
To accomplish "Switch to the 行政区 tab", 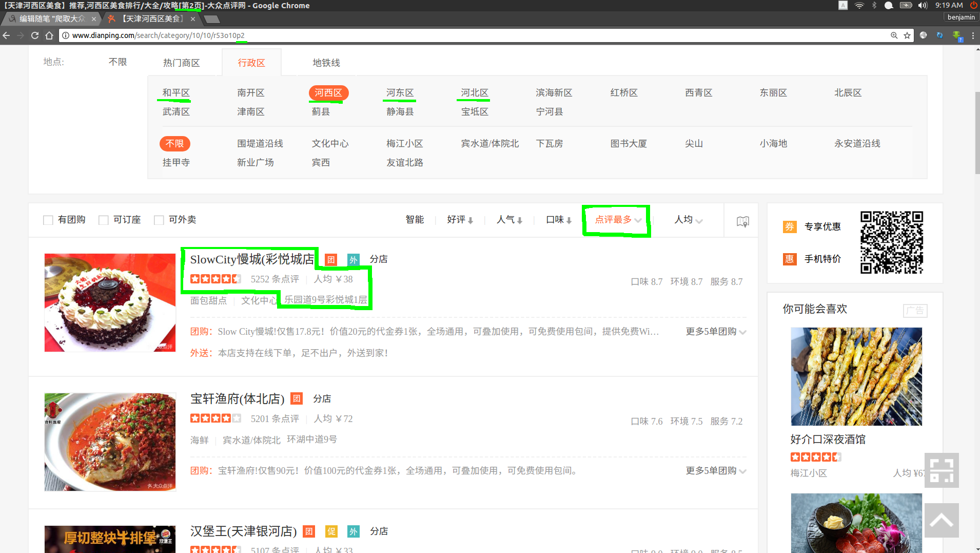I will (251, 63).
